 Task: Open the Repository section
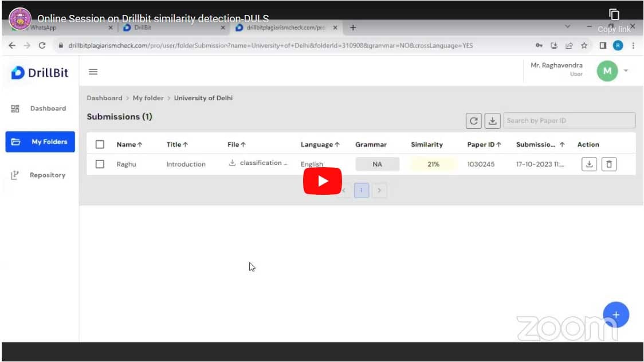click(x=47, y=175)
